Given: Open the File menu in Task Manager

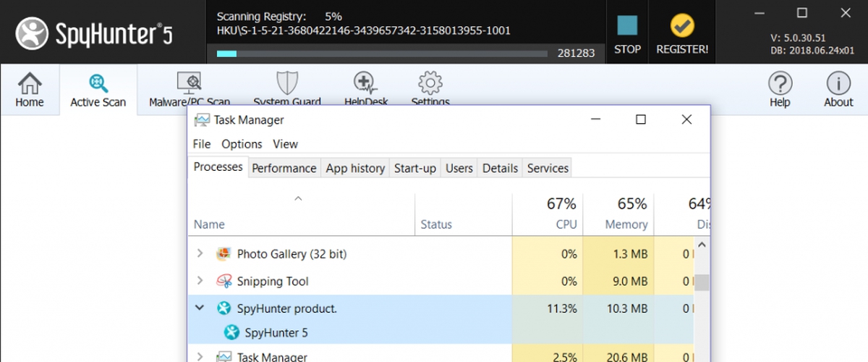Looking at the screenshot, I should pos(202,144).
